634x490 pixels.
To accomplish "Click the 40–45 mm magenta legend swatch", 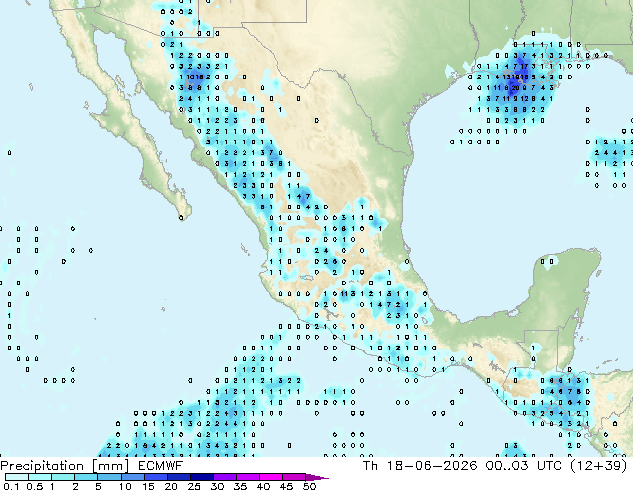I will click(x=271, y=477).
